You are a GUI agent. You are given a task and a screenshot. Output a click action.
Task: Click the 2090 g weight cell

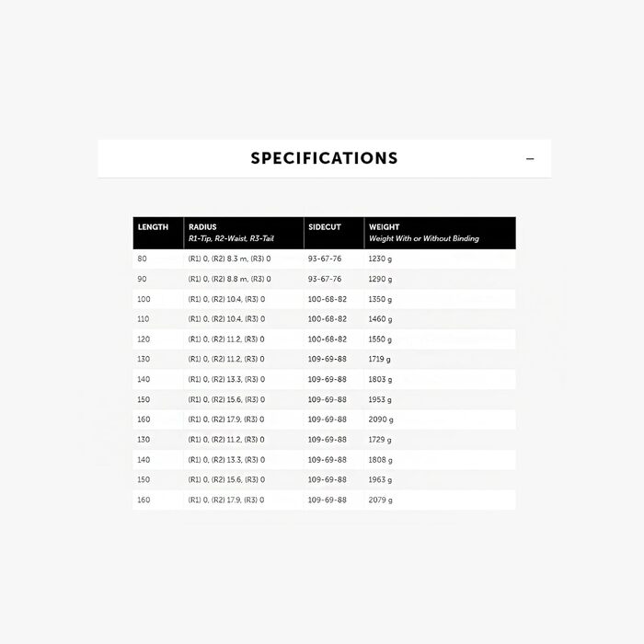[x=381, y=420]
